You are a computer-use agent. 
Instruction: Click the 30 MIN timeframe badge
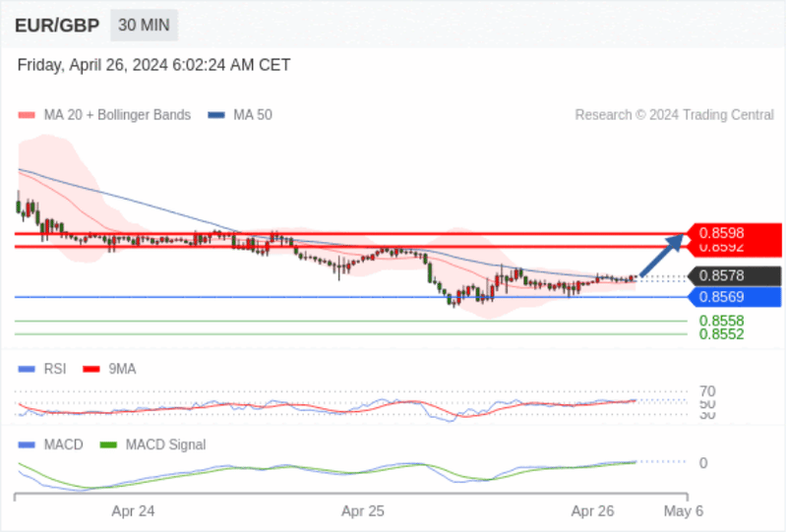pyautogui.click(x=144, y=26)
